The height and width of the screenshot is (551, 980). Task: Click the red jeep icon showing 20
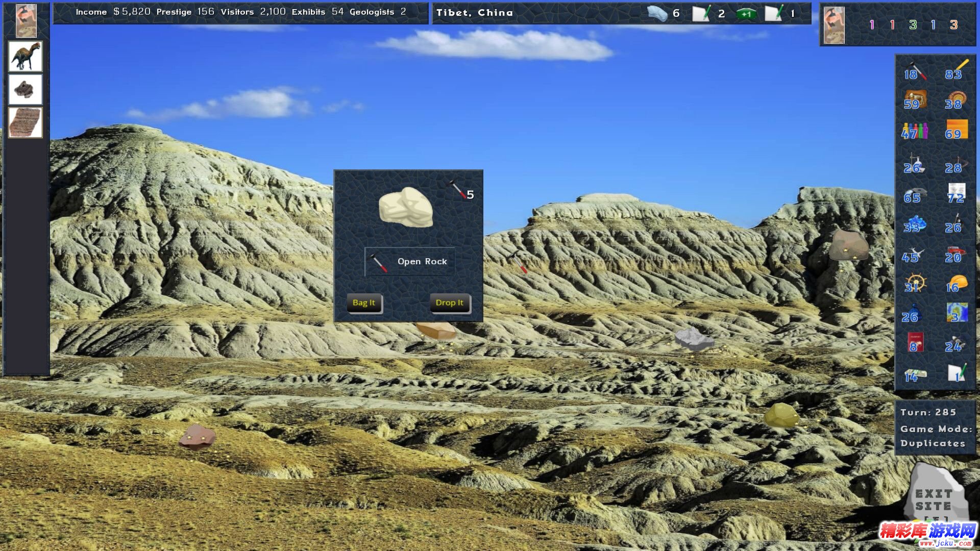click(x=955, y=254)
